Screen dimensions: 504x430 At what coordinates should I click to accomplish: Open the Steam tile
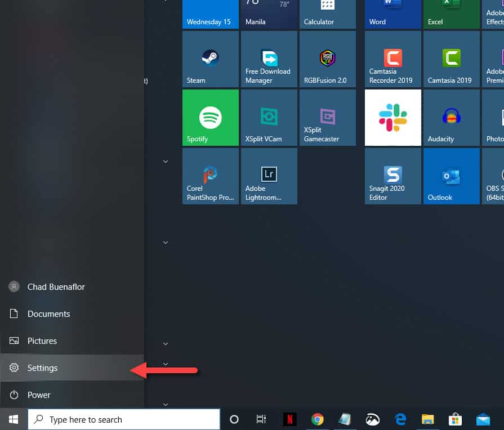[210, 59]
